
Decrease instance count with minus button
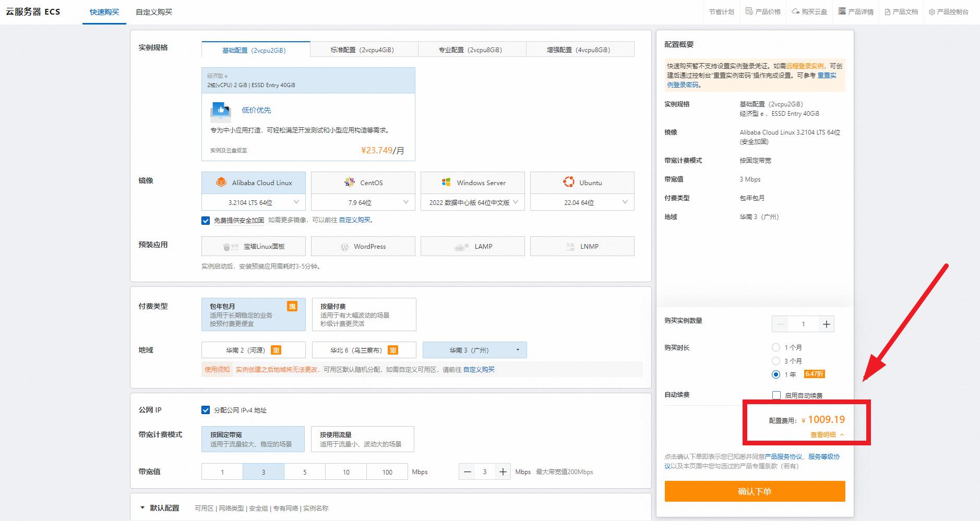coord(781,324)
